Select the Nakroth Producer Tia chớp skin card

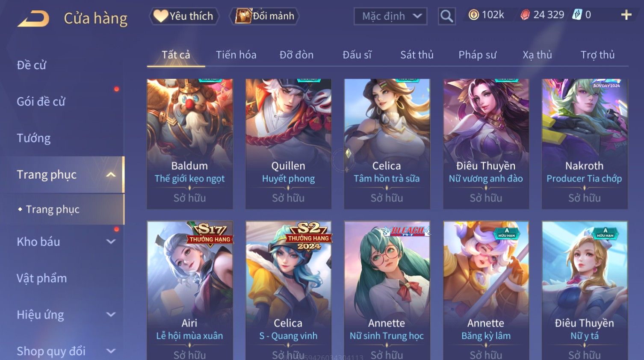pos(585,144)
